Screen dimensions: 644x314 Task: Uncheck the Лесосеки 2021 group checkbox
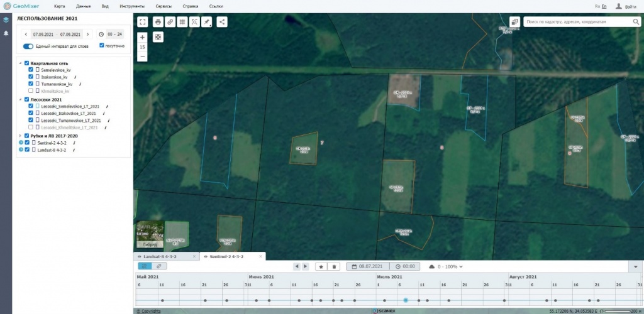(26, 99)
